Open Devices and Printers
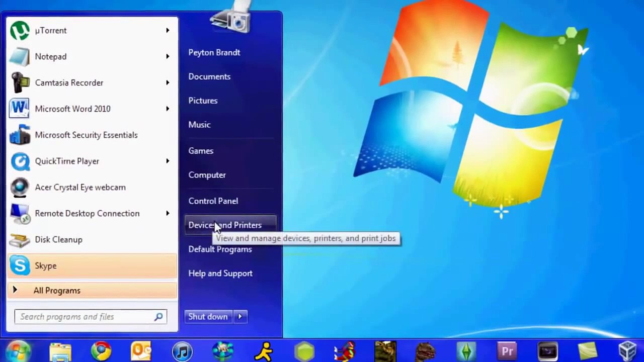The height and width of the screenshot is (362, 644). (x=231, y=225)
